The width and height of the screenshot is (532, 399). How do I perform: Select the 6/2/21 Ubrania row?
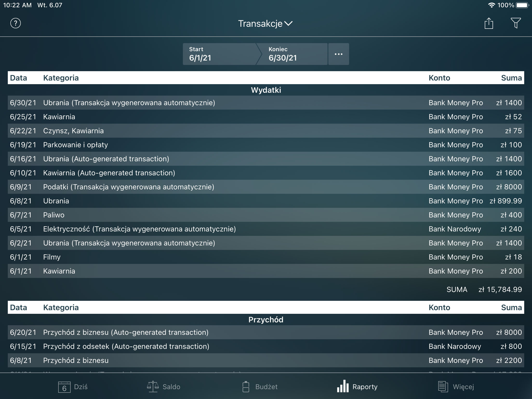266,243
